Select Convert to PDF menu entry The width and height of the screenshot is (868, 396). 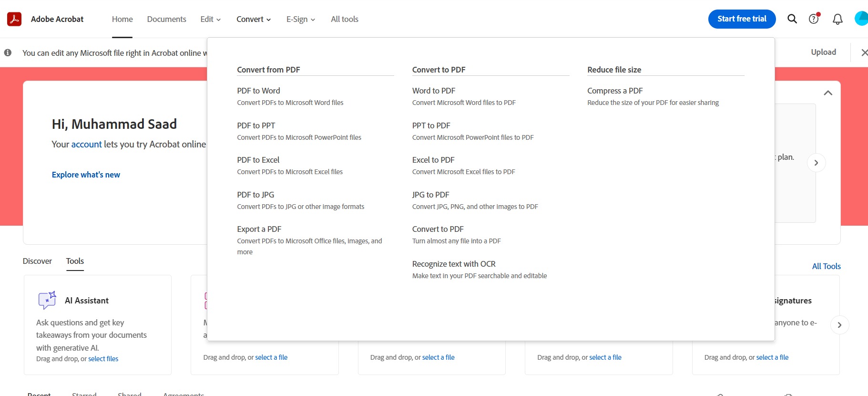[438, 229]
